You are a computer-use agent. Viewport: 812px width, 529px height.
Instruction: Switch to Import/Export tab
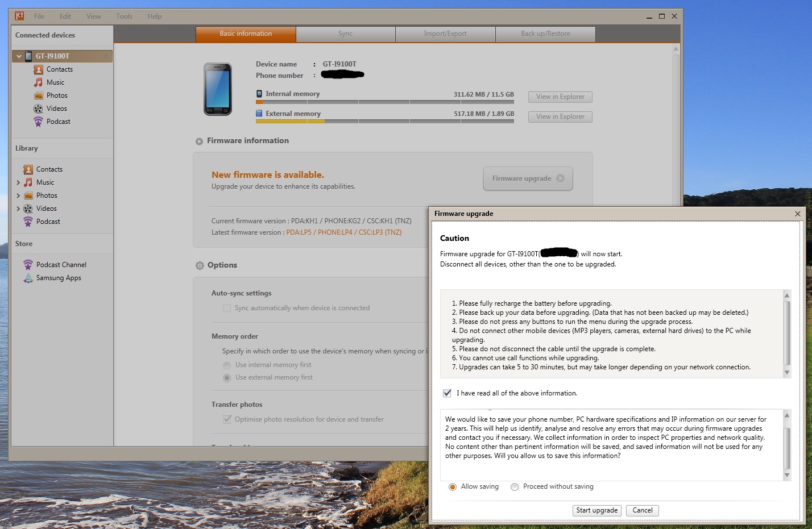click(445, 34)
